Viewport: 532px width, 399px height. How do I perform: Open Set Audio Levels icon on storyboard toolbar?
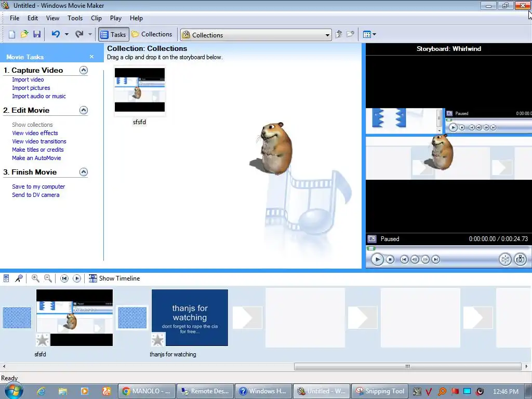6,278
